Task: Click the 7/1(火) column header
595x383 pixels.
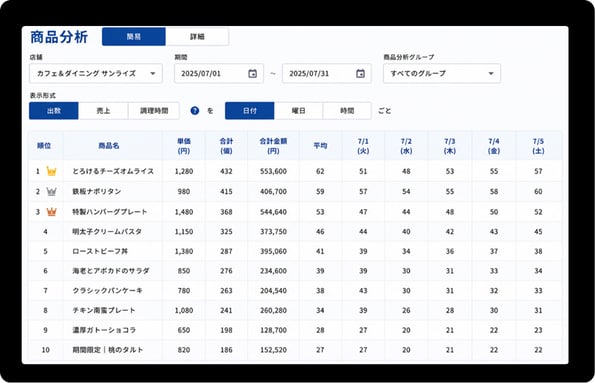Action: pos(363,146)
